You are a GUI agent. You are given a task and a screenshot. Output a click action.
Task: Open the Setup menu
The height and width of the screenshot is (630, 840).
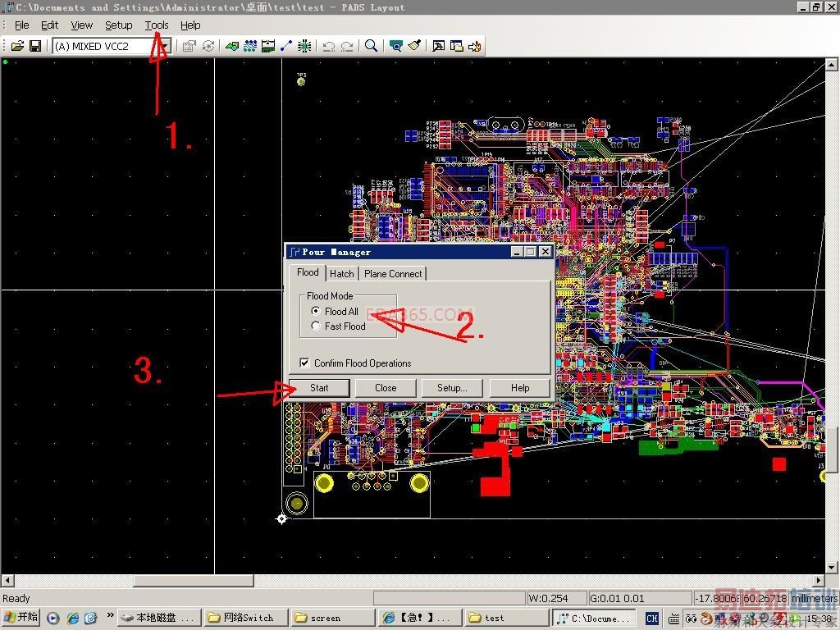pyautogui.click(x=118, y=25)
